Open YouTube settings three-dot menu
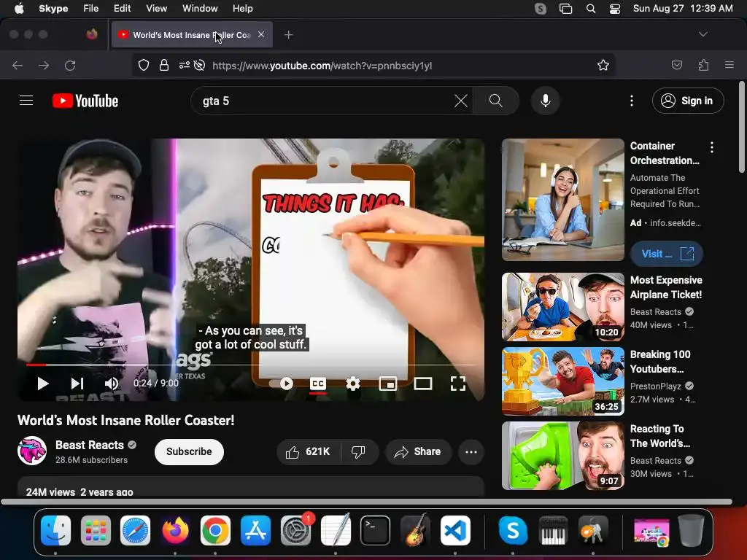Screen dimensions: 747x560 pos(632,101)
